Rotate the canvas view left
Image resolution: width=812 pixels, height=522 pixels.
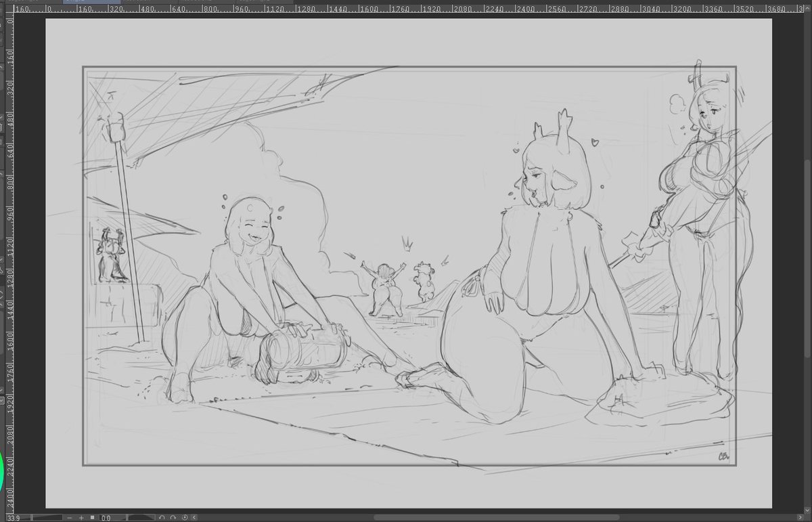pyautogui.click(x=161, y=518)
